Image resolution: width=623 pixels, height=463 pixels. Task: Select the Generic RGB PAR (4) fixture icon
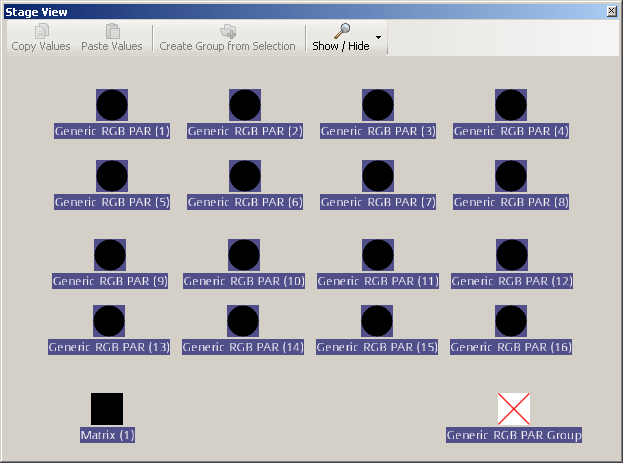click(x=511, y=105)
